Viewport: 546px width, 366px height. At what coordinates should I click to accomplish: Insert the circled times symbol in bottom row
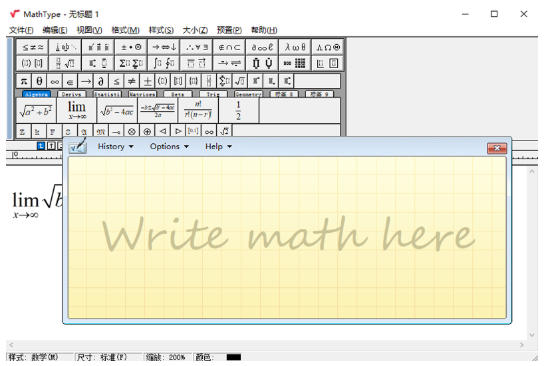pyautogui.click(x=132, y=132)
